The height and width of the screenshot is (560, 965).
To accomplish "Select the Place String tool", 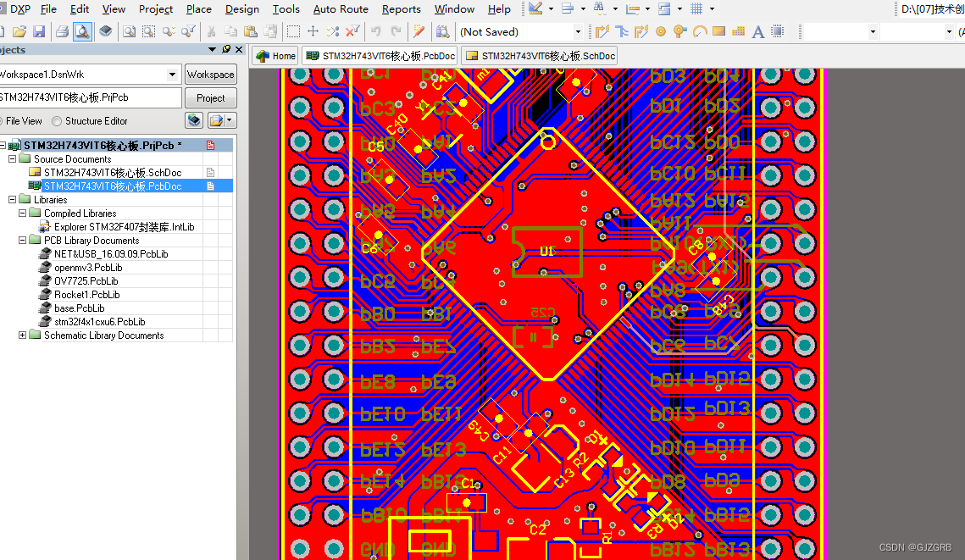I will (x=757, y=31).
